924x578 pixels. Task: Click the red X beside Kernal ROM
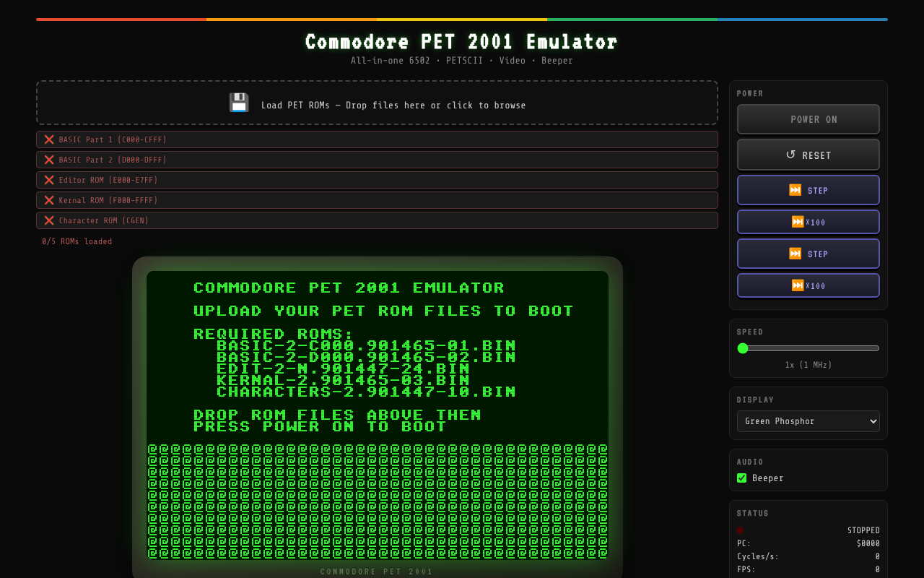point(49,200)
